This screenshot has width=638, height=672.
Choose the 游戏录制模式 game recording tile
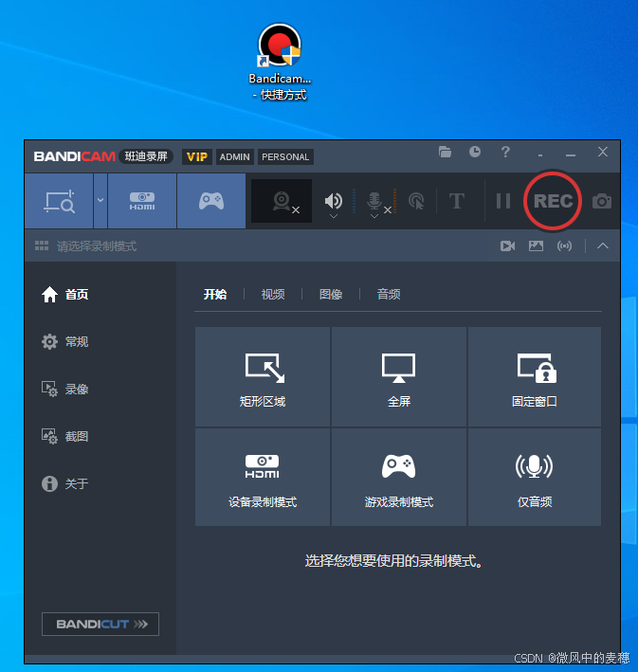[399, 477]
